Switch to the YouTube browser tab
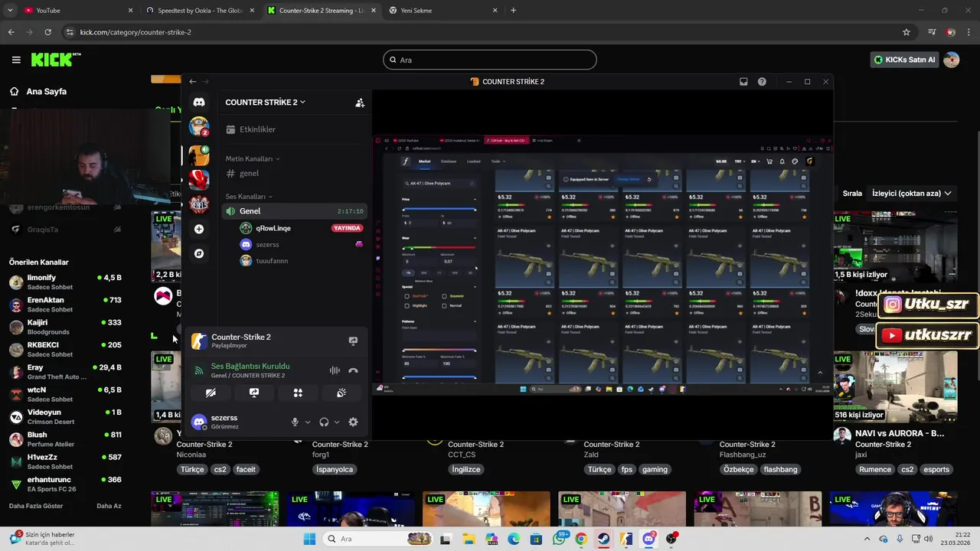Image resolution: width=980 pixels, height=551 pixels. (x=77, y=11)
